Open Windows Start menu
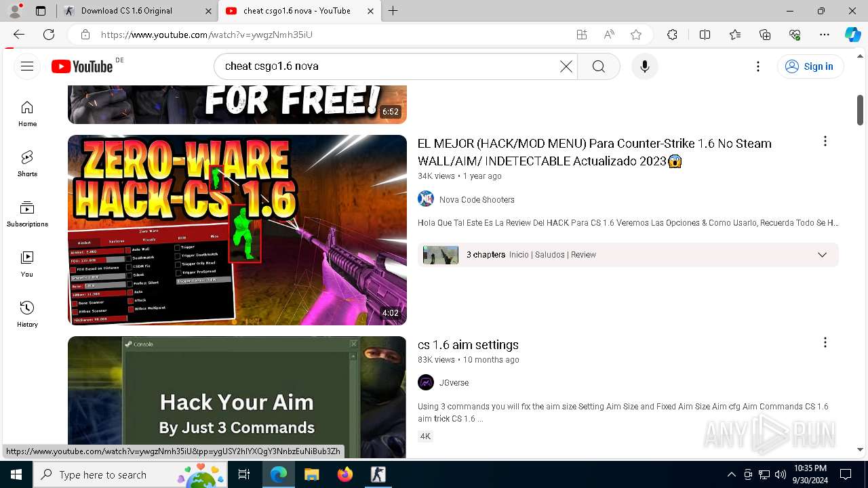 click(x=16, y=474)
